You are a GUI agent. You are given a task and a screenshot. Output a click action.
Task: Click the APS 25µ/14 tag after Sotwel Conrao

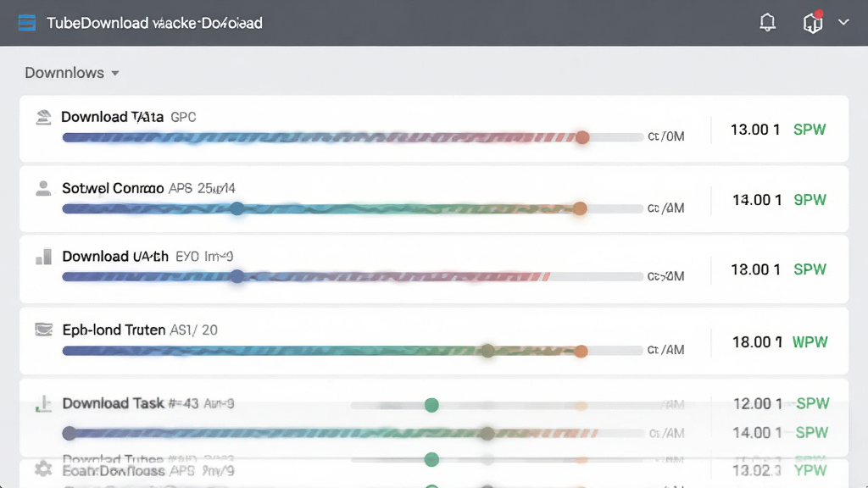pos(202,189)
